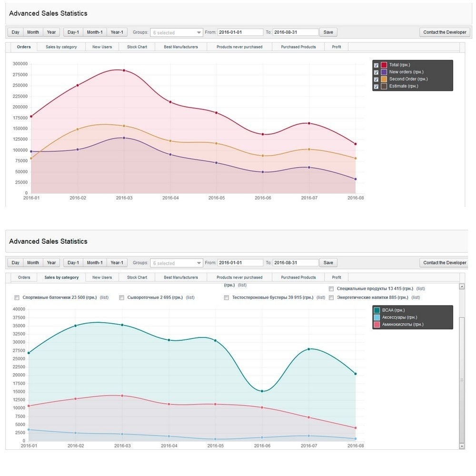Screen dimensions: 476x476
Task: Click Contact the Developer in the lower panel
Action: point(445,263)
